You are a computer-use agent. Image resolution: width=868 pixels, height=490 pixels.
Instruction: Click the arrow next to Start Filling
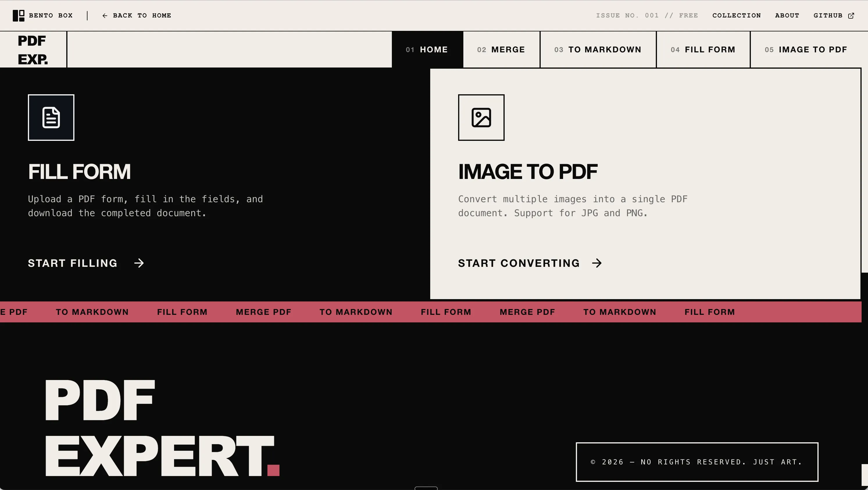[139, 263]
